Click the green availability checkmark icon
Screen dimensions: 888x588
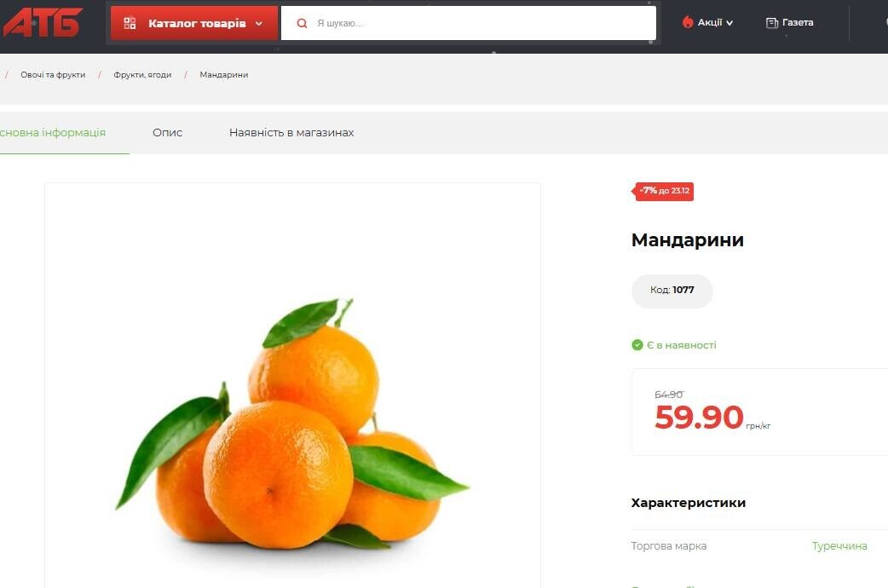637,345
